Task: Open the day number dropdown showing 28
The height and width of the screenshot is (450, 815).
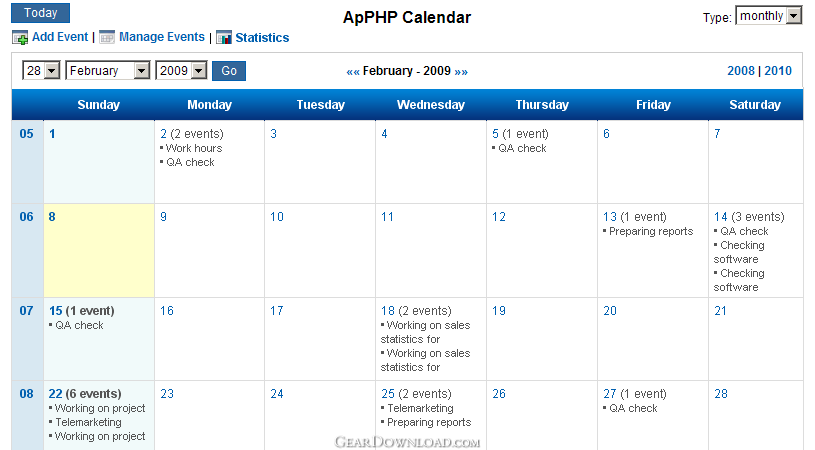Action: 41,71
